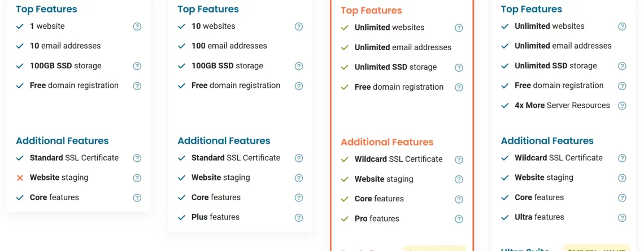This screenshot has height=251, width=644.
Task: Click help icon for 'Core features' in second plan
Action: coord(299,198)
